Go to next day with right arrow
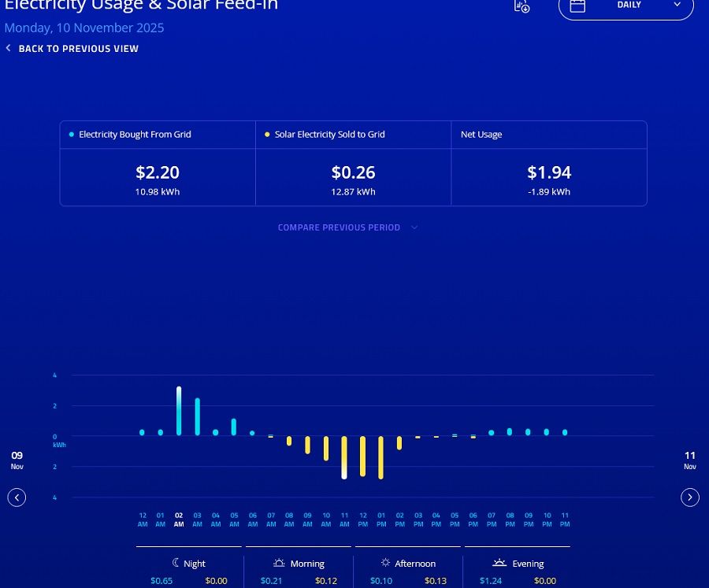Screen dimensions: 709x588 690,497
